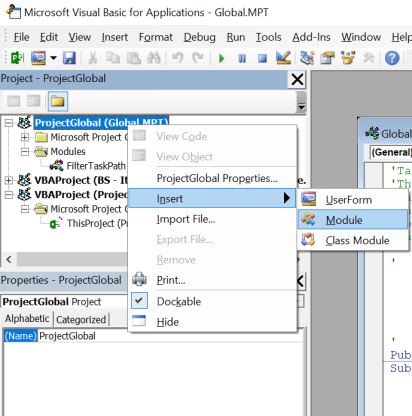Click the Paste toolbar icon
Screen dimensions: 412x416
click(x=133, y=58)
